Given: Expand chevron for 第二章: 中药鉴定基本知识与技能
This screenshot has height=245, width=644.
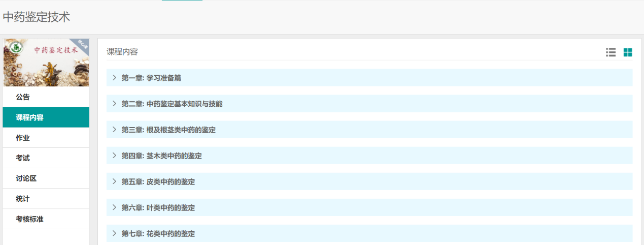Looking at the screenshot, I should [x=114, y=104].
